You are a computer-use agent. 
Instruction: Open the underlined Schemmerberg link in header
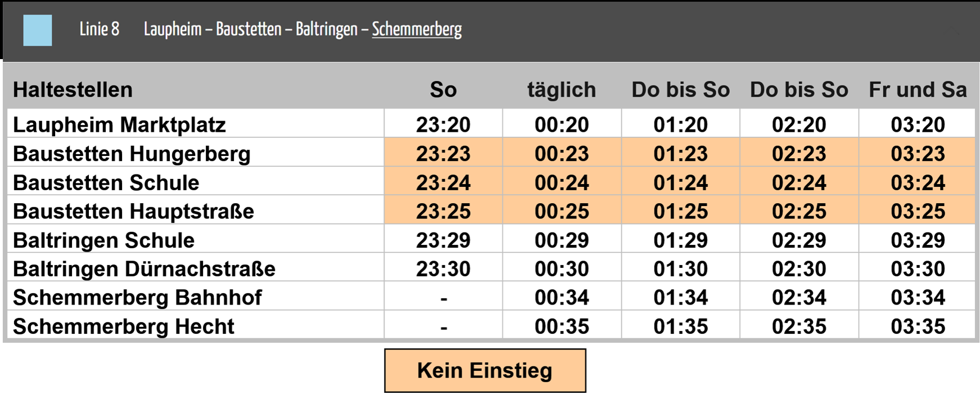point(417,29)
